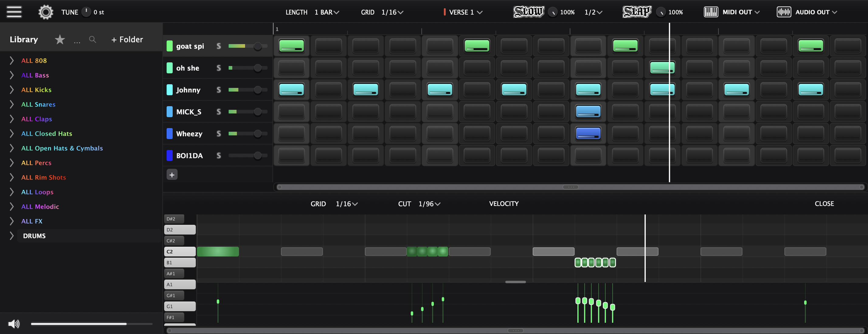Click the oh she volume slider
Viewport: 868px width, 334px height.
point(248,68)
